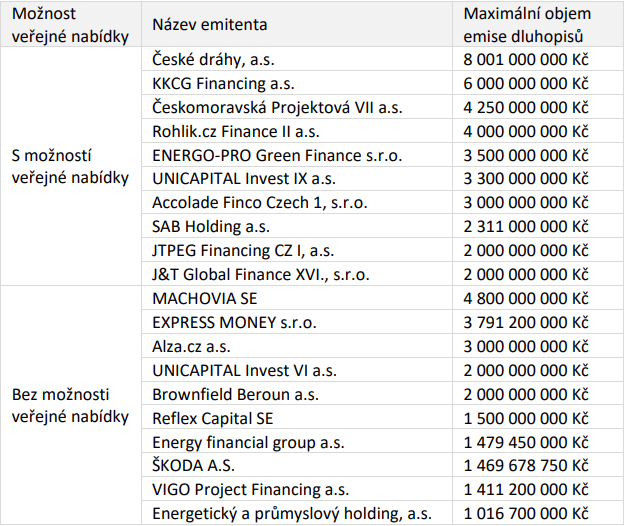Select UNICAPITAL Invest IX a.s. cell
This screenshot has width=626, height=526.
[297, 178]
